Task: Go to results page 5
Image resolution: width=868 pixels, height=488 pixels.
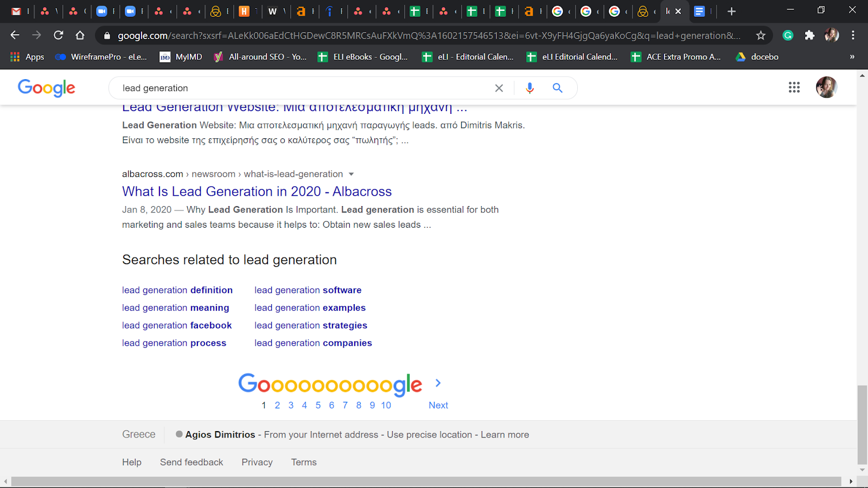Action: click(318, 405)
